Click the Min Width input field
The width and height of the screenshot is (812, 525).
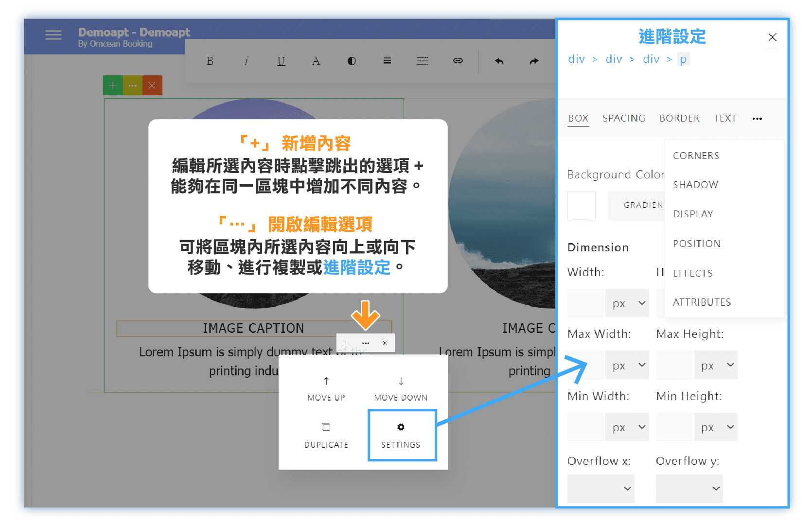pyautogui.click(x=586, y=427)
